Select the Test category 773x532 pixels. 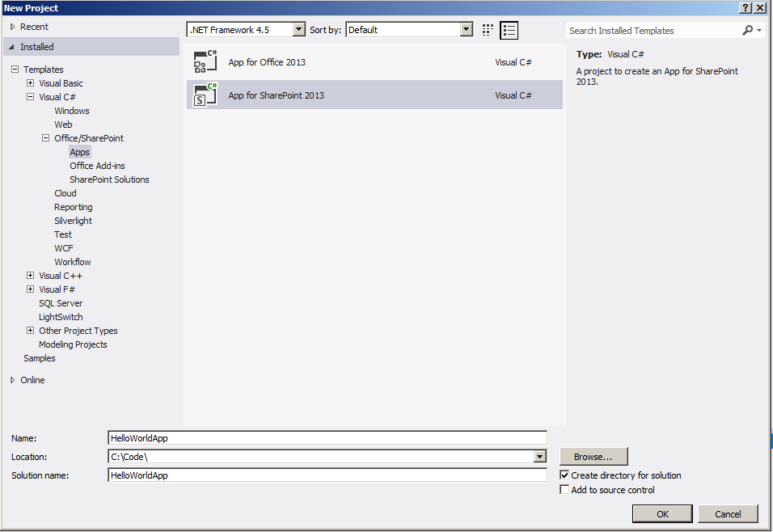(x=62, y=234)
